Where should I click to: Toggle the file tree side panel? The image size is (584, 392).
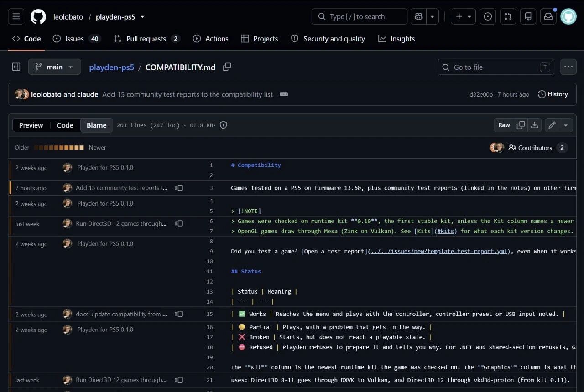tap(16, 67)
